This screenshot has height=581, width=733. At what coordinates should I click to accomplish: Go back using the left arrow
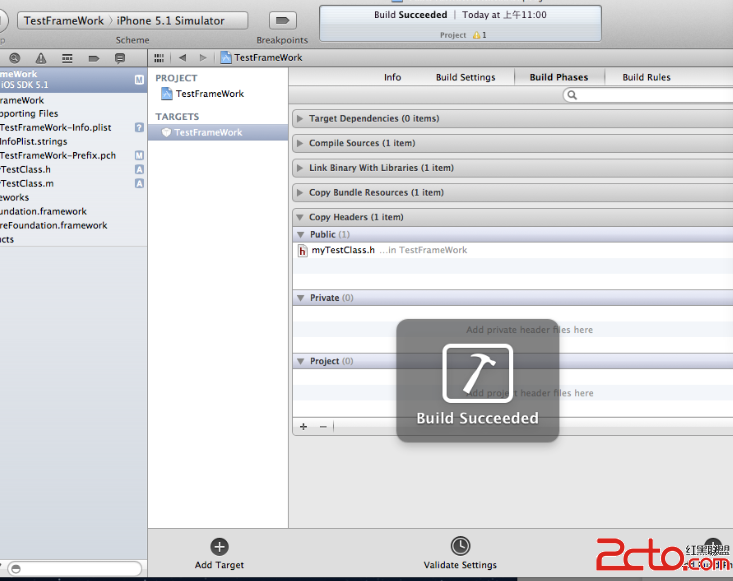182,58
